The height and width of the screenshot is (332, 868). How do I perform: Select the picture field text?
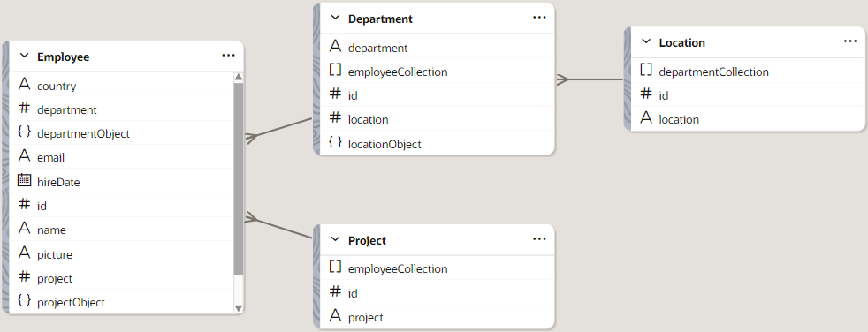[55, 255]
